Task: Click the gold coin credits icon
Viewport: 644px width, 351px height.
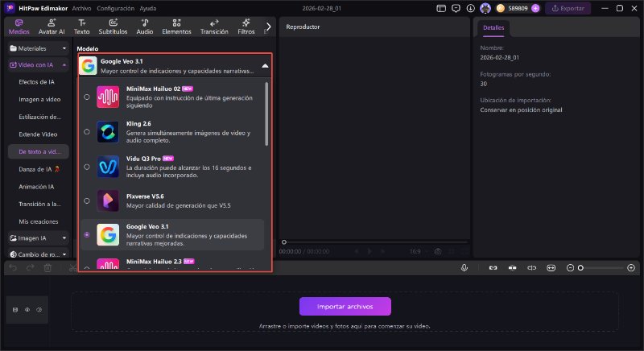Action: coord(500,8)
